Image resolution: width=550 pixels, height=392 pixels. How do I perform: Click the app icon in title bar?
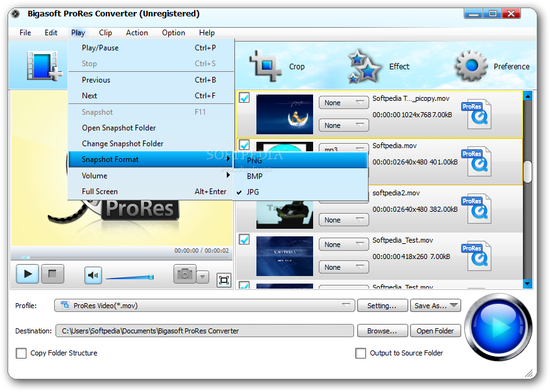15,14
